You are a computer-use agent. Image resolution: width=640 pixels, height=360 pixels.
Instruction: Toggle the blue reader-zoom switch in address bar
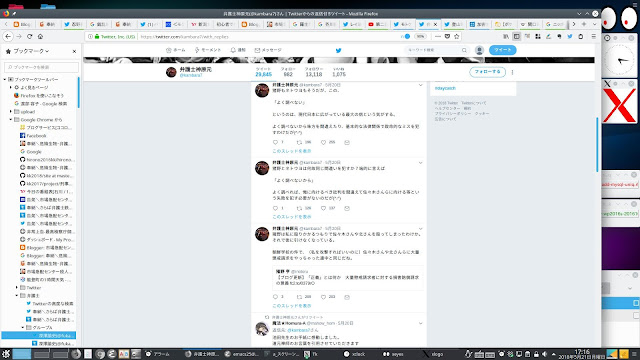click(x=406, y=36)
